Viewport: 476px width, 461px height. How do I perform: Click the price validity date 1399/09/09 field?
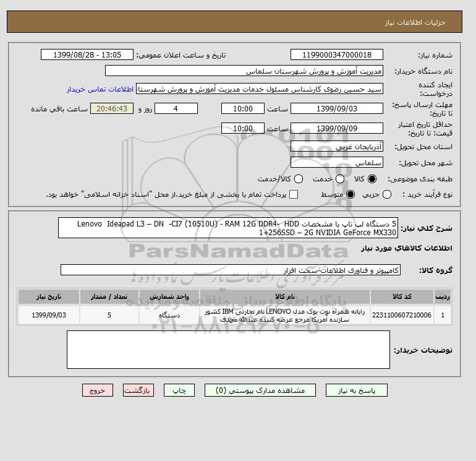tap(337, 128)
